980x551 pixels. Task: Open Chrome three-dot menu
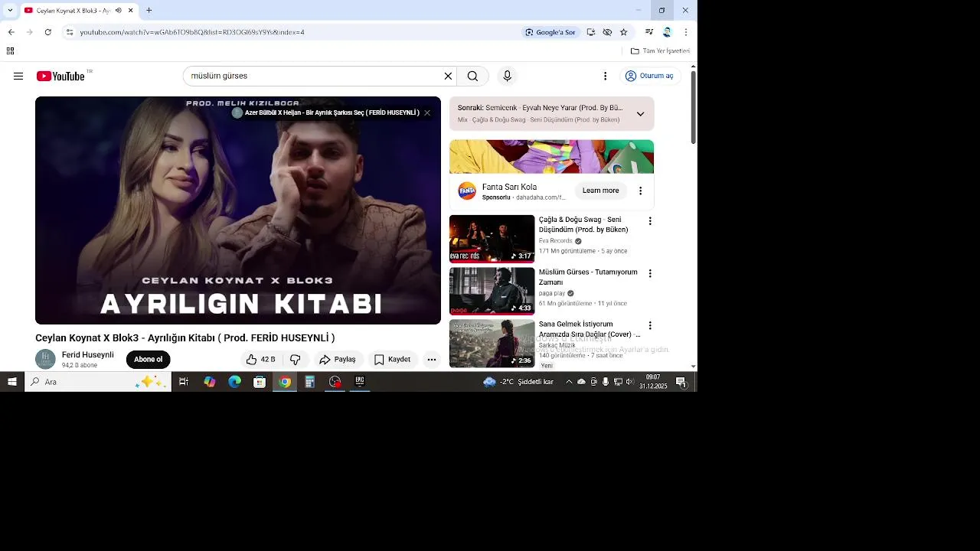(x=685, y=32)
